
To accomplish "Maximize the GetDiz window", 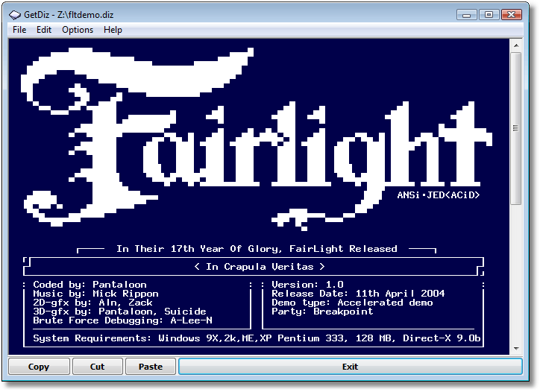I will (x=489, y=14).
